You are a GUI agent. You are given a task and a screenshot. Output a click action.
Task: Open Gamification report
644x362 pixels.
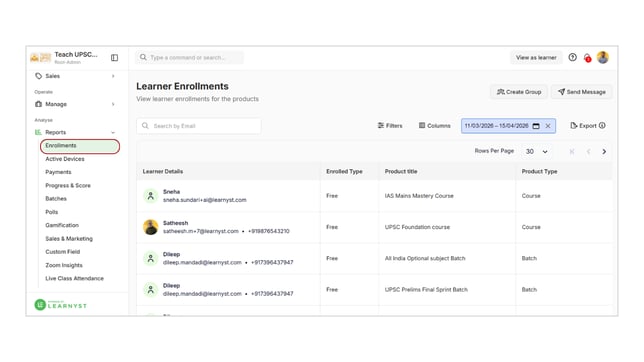point(62,225)
